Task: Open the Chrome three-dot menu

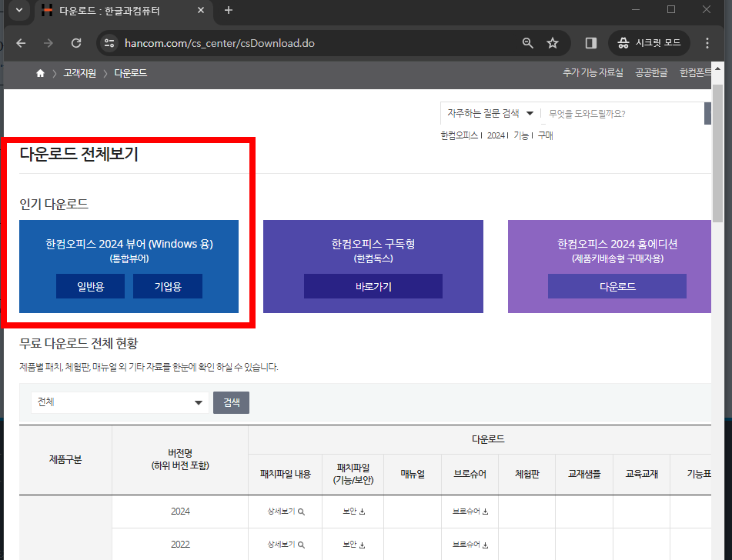Action: tap(706, 43)
